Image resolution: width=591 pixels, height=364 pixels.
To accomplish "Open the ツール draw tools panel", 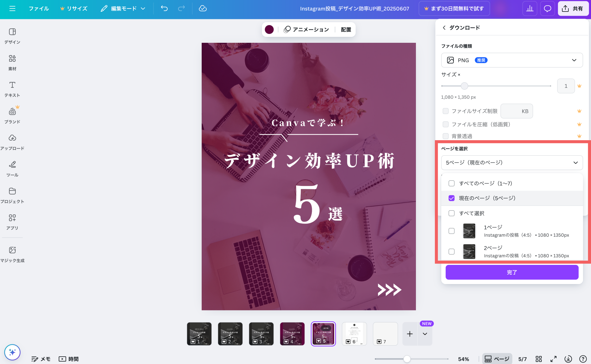I will pyautogui.click(x=12, y=169).
